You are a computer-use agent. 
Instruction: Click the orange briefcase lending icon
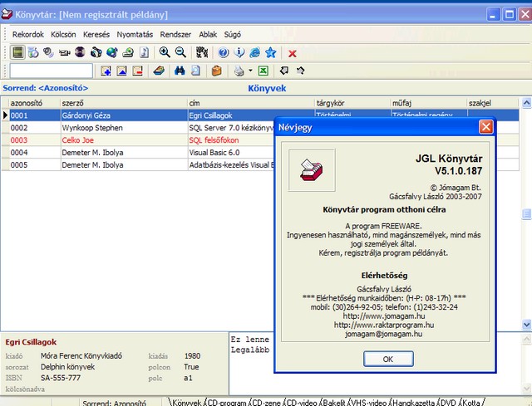point(216,71)
